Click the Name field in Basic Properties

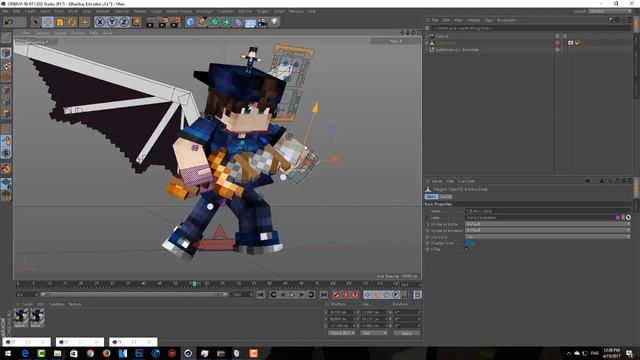pos(548,211)
